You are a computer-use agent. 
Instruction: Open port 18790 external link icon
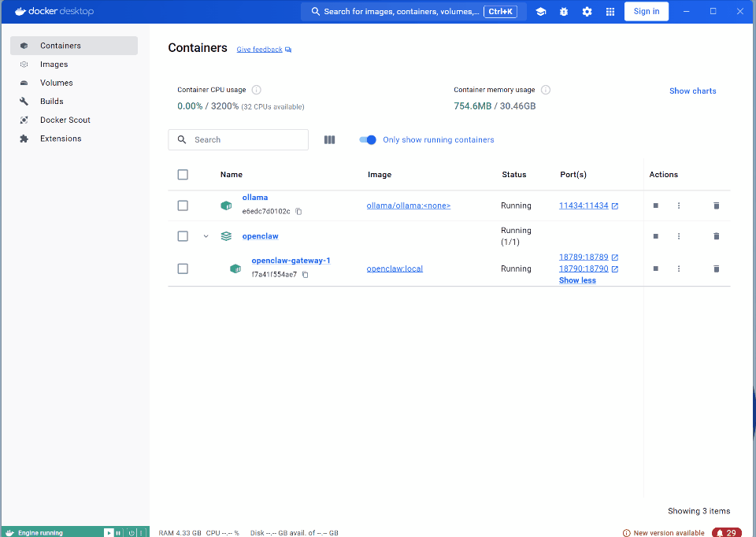615,269
